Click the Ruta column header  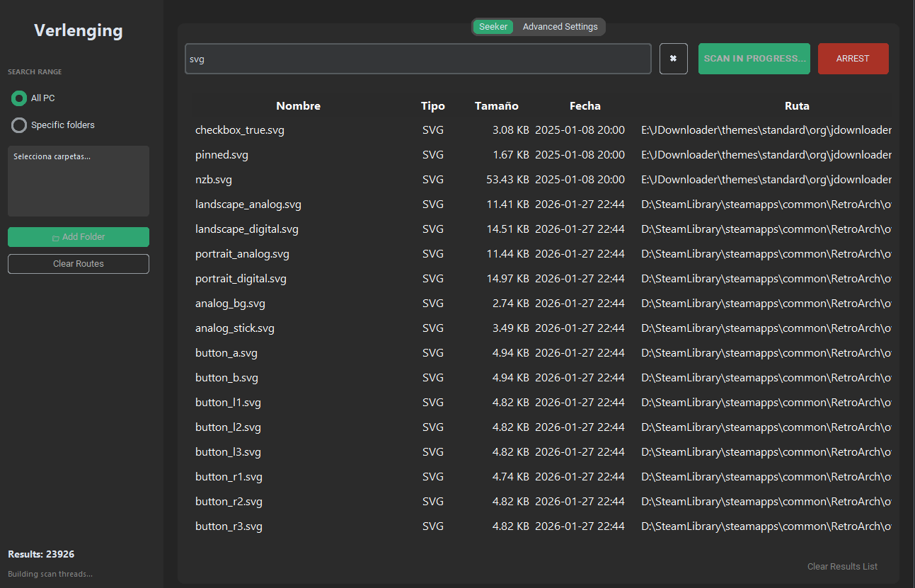click(x=797, y=106)
